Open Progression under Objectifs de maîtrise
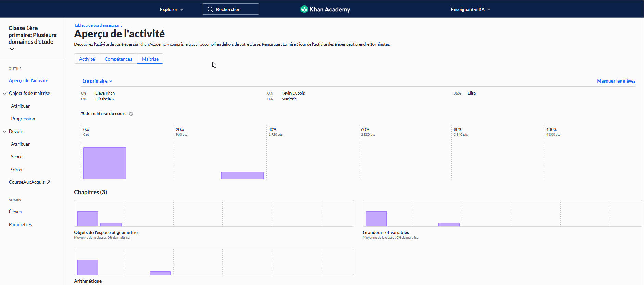The height and width of the screenshot is (285, 644). [x=23, y=119]
